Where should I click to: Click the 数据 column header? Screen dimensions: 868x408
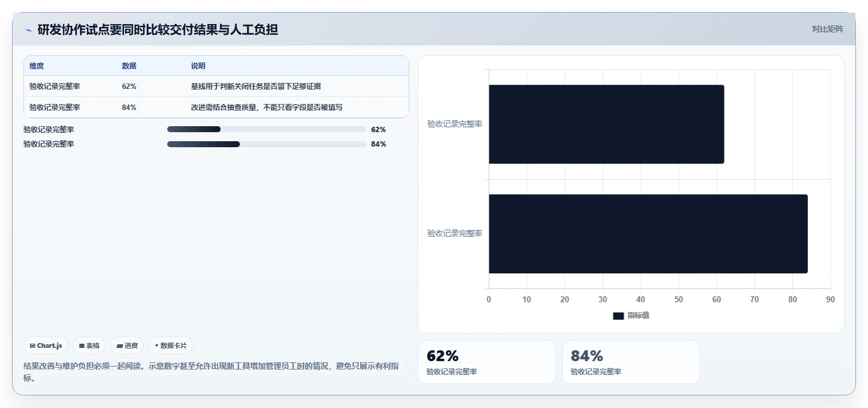129,66
